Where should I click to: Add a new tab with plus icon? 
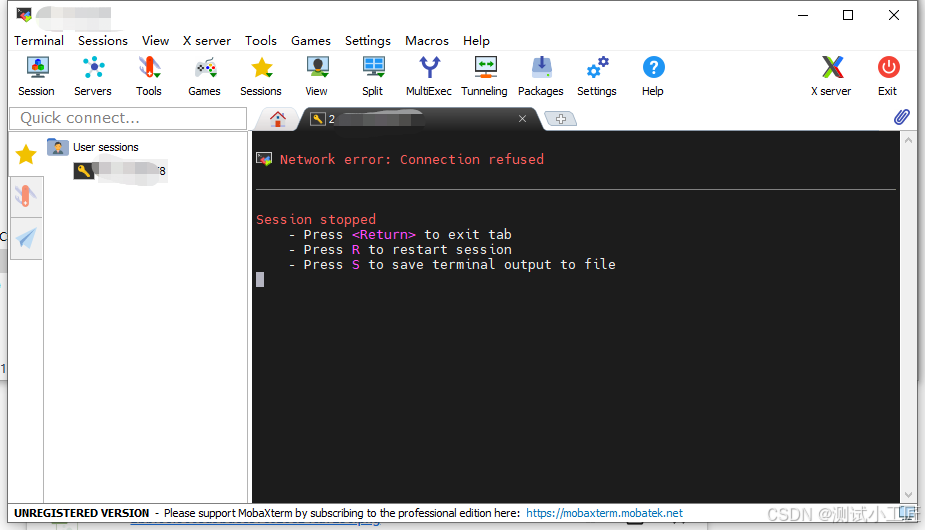[560, 119]
